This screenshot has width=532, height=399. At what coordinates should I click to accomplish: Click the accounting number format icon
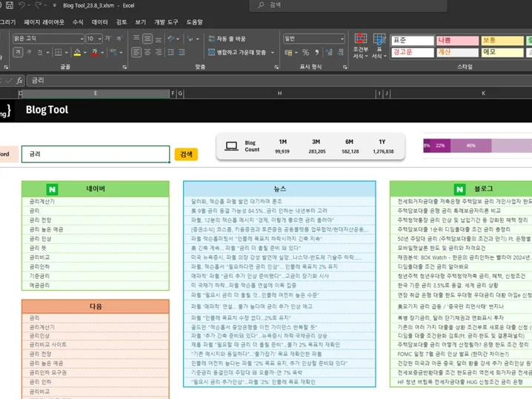point(288,53)
